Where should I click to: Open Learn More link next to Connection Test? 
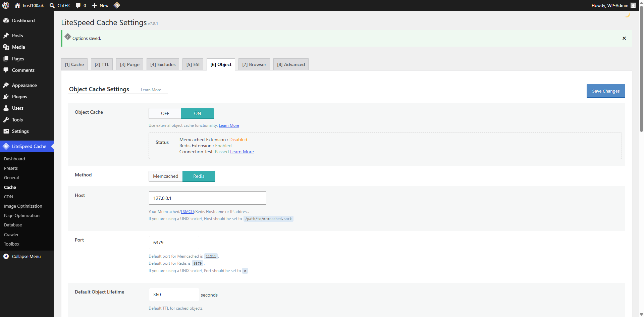pyautogui.click(x=242, y=152)
